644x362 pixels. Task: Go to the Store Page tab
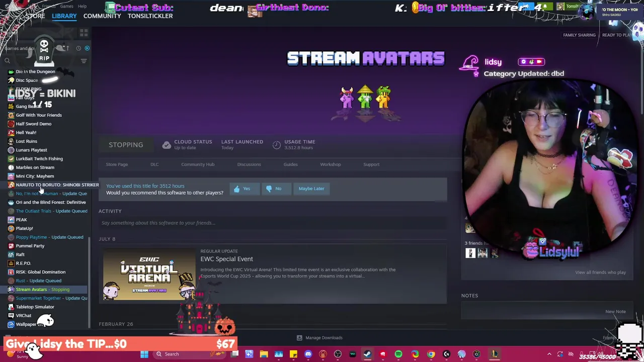117,164
